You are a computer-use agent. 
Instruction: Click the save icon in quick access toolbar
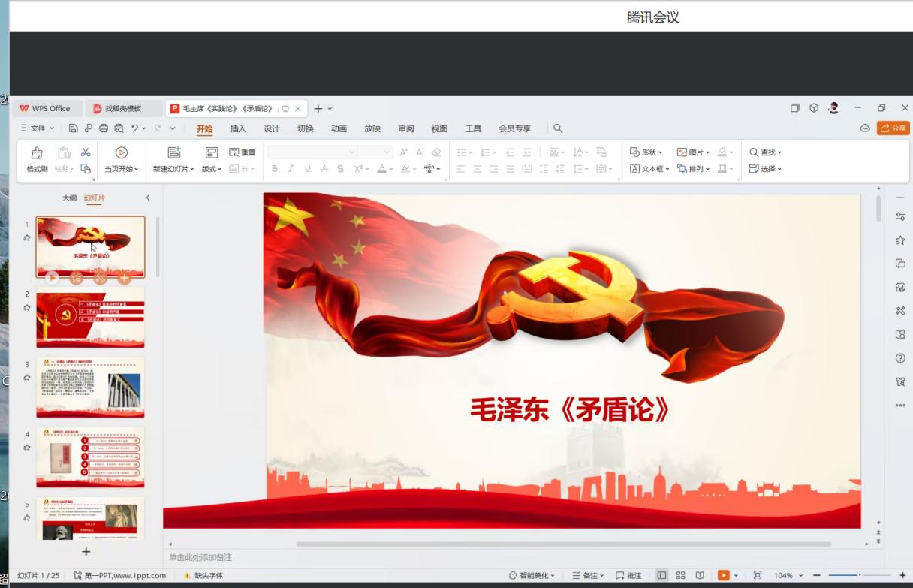tap(73, 128)
